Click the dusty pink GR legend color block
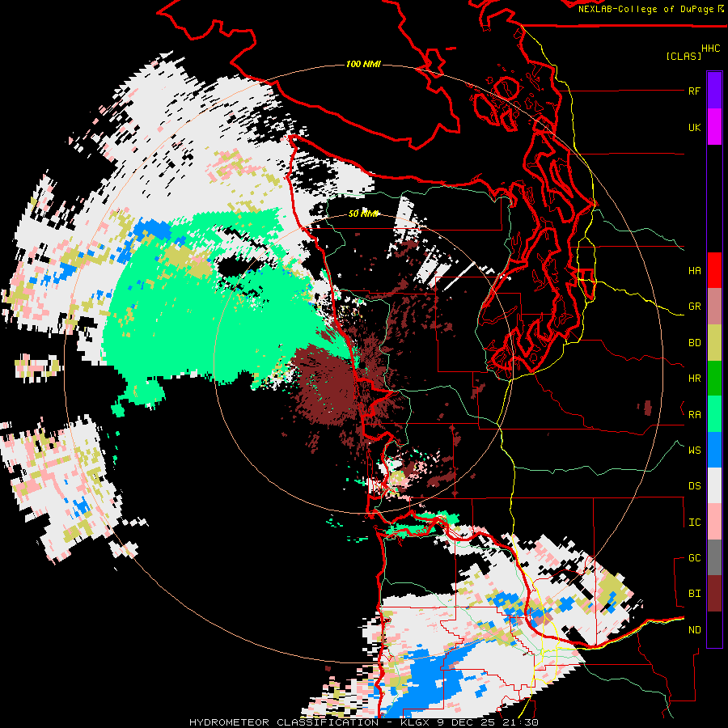This screenshot has height=728, width=728. [x=714, y=307]
